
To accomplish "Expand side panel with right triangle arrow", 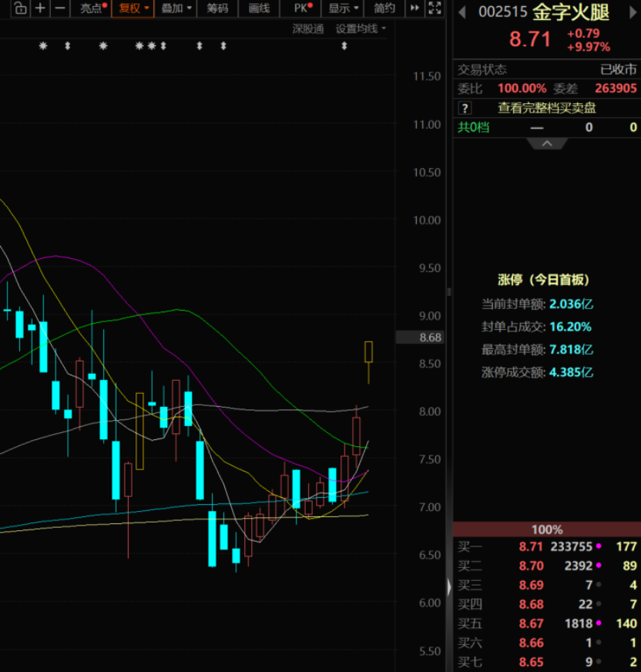I will pos(449,586).
